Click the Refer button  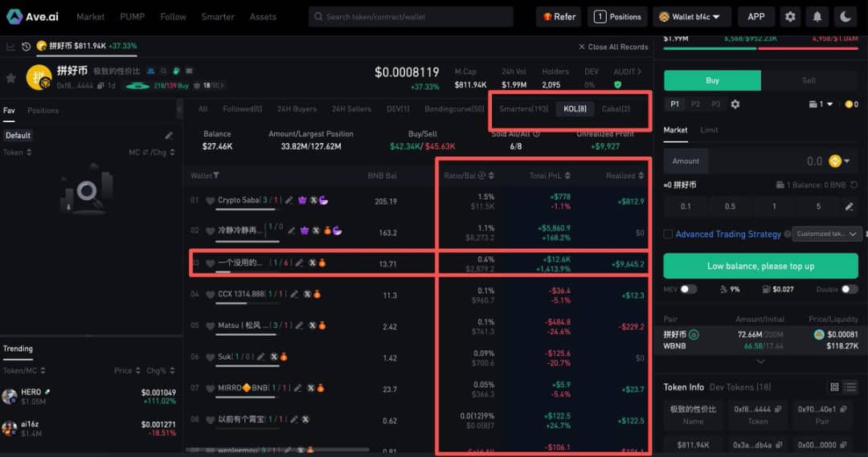[x=559, y=17]
